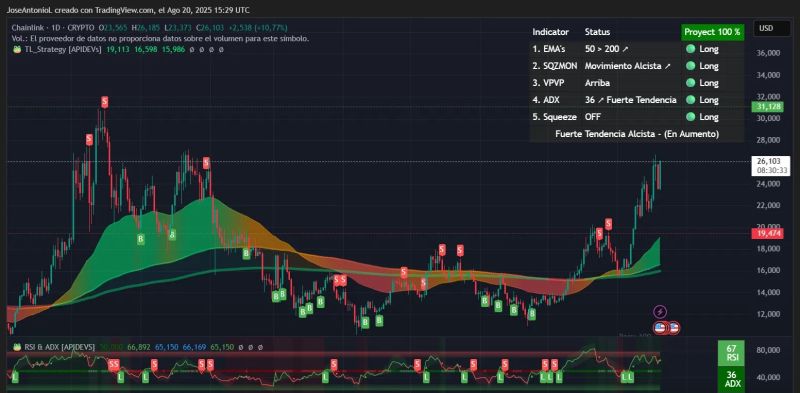The image size is (800, 393).
Task: Click the green status dot in EMA's row
Action: point(690,49)
